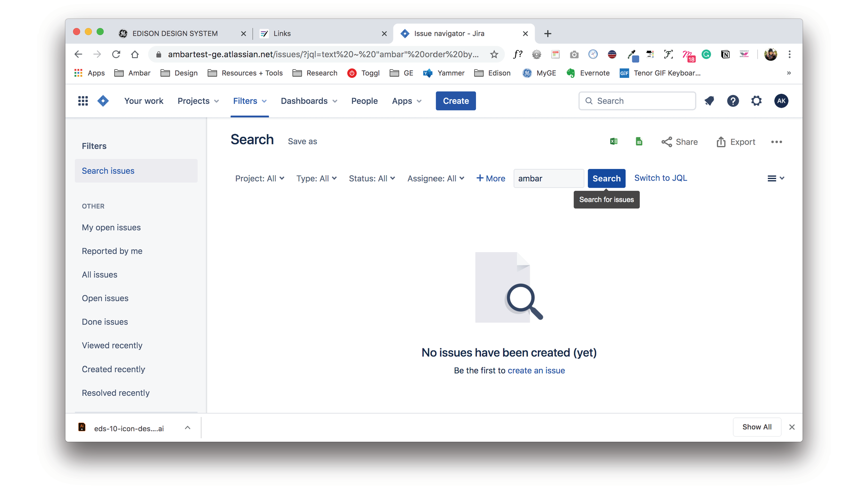
Task: Select My open issues filter
Action: (111, 227)
